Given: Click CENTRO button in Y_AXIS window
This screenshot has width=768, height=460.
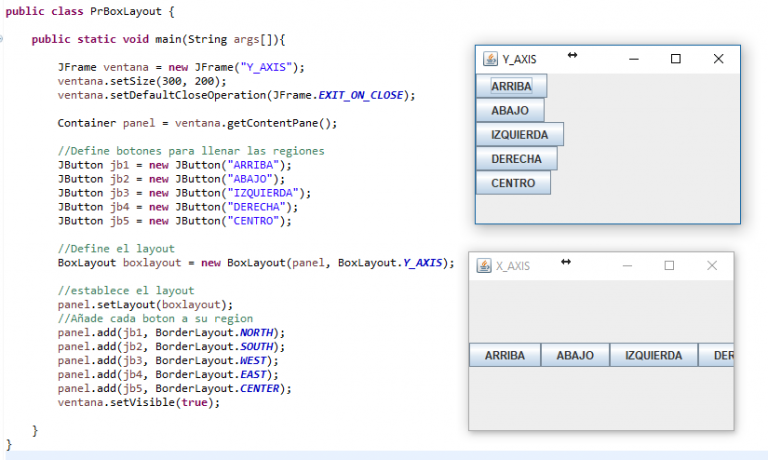Looking at the screenshot, I should tap(513, 183).
